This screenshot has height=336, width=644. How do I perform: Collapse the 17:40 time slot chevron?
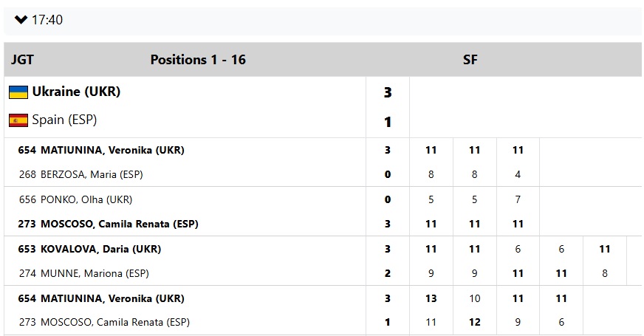[21, 19]
